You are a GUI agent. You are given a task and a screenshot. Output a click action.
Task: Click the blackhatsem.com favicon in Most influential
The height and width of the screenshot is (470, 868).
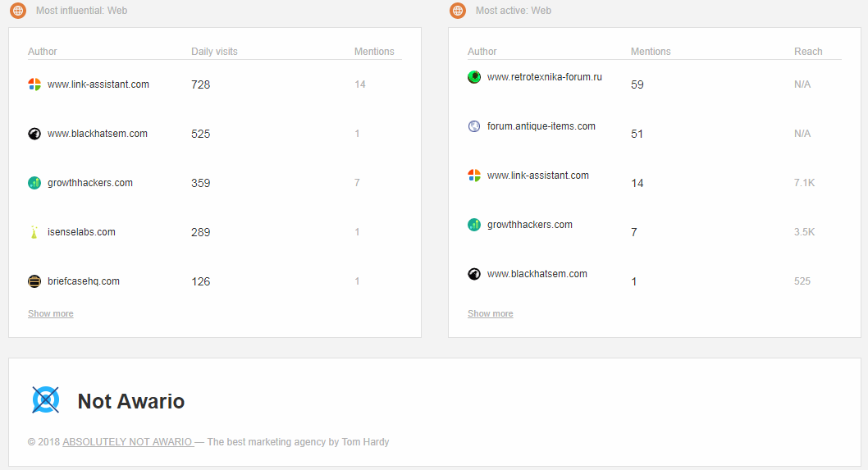click(34, 134)
